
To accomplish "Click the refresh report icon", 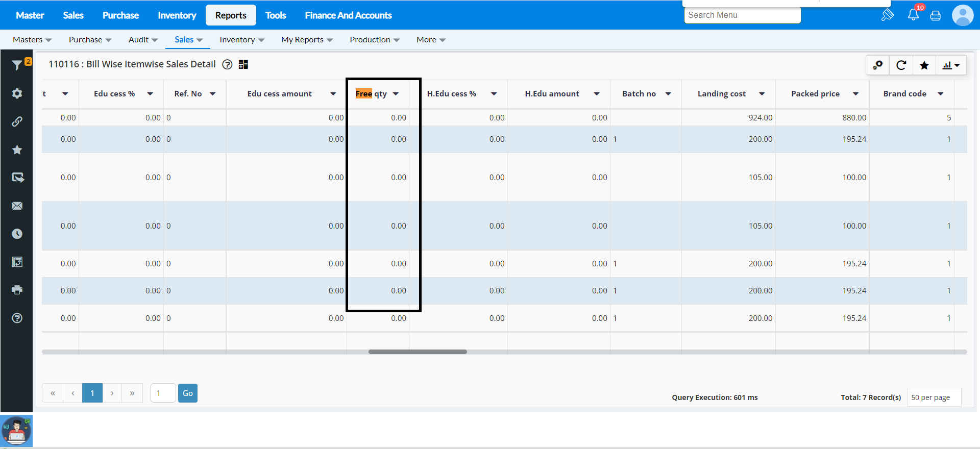I will [901, 65].
